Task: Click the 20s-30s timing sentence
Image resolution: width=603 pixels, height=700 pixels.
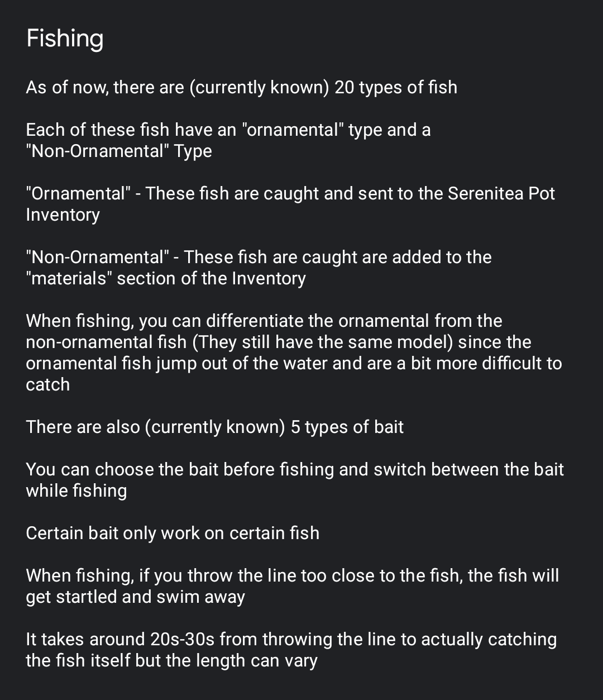Action: (291, 650)
